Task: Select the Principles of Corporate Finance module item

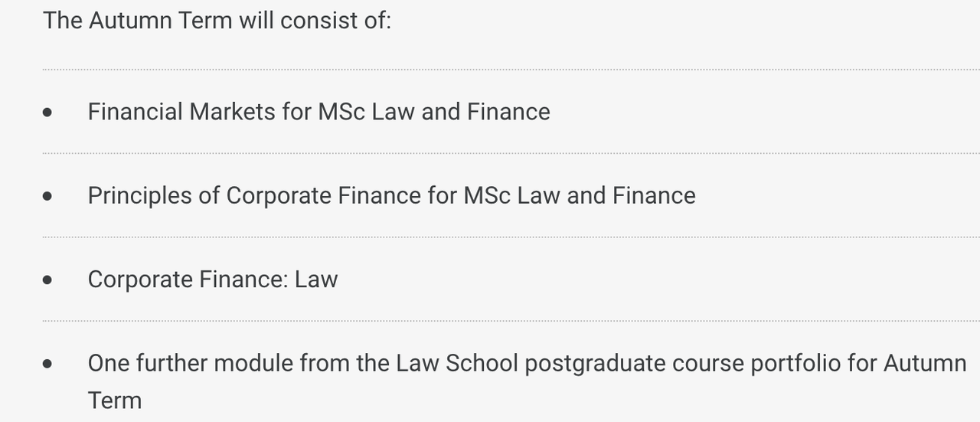Action: click(391, 195)
